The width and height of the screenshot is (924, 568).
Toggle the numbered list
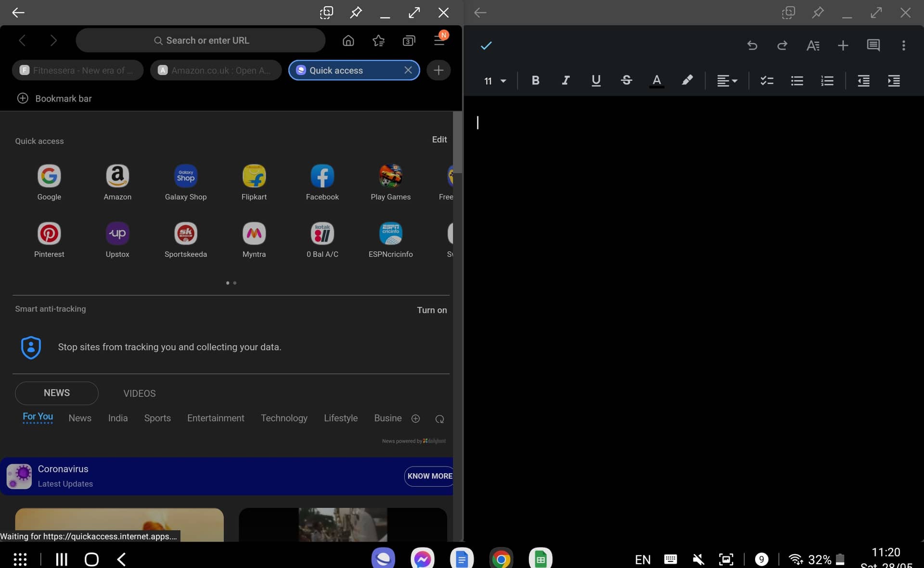tap(827, 81)
